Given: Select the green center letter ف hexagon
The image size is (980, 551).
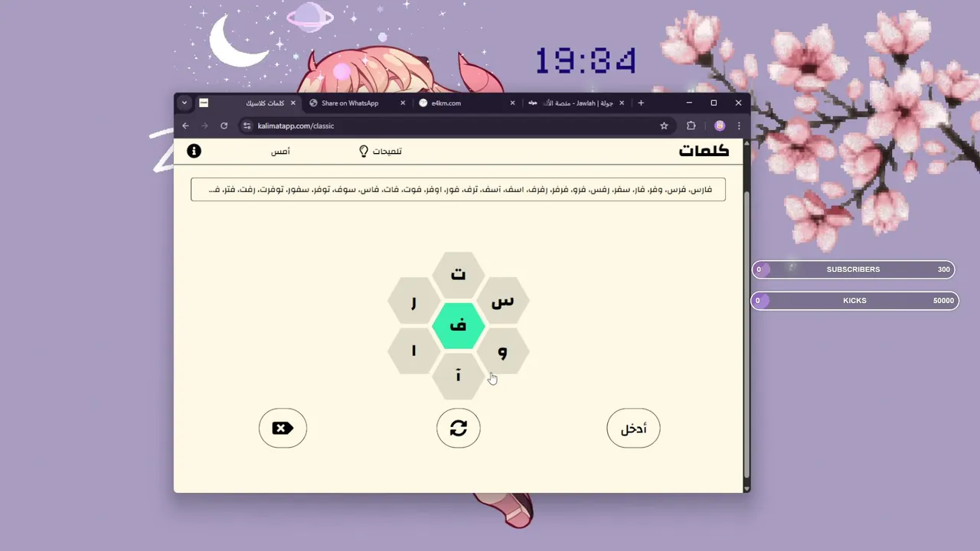Looking at the screenshot, I should point(458,326).
